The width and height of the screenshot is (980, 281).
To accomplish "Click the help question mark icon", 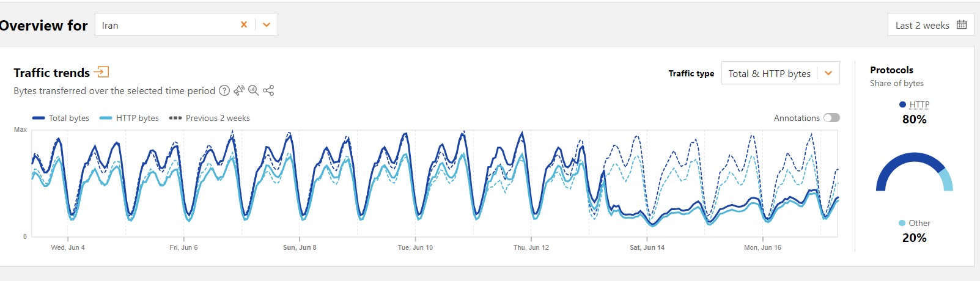I will [x=224, y=90].
